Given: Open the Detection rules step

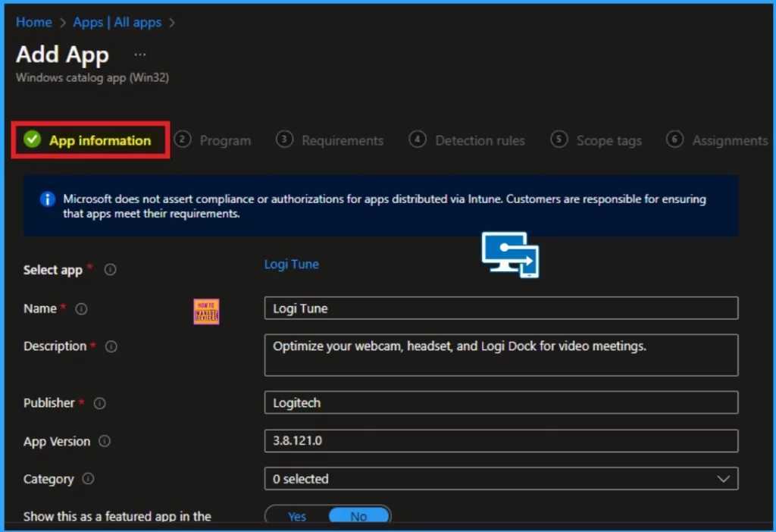Looking at the screenshot, I should coord(467,140).
